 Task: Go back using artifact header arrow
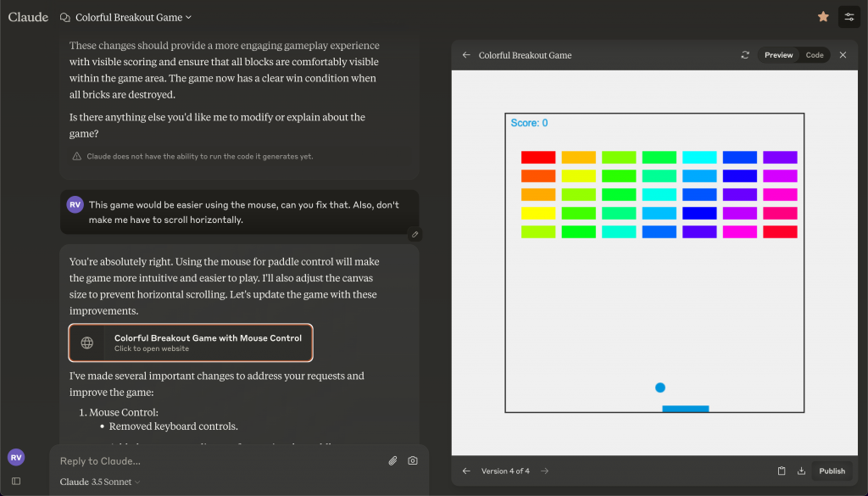pos(466,55)
